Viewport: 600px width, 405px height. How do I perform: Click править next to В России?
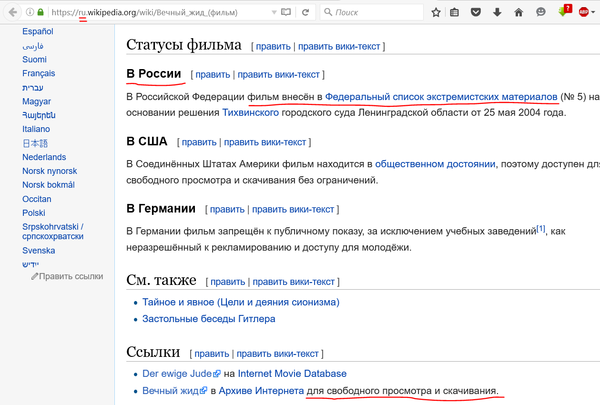point(213,74)
